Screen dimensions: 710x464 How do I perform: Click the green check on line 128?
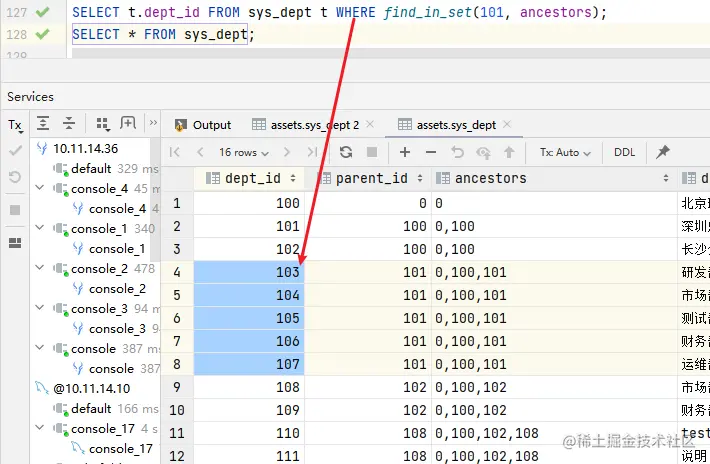(42, 34)
